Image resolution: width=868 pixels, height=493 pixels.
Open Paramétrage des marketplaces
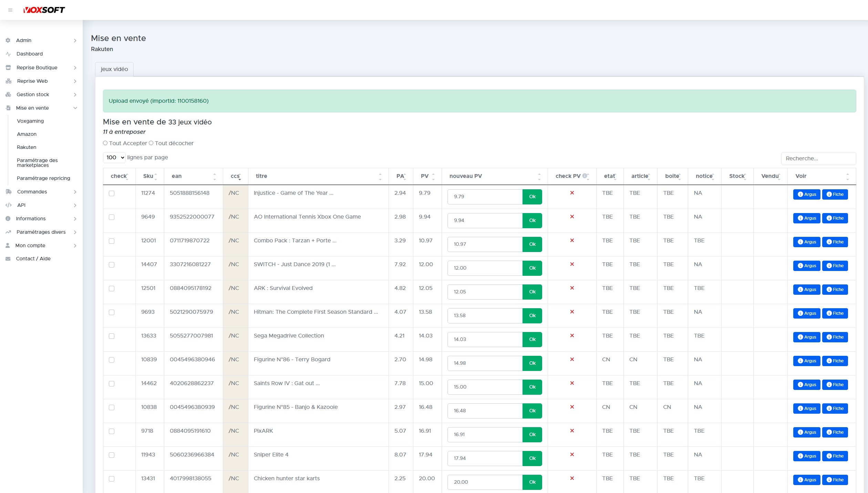click(37, 163)
